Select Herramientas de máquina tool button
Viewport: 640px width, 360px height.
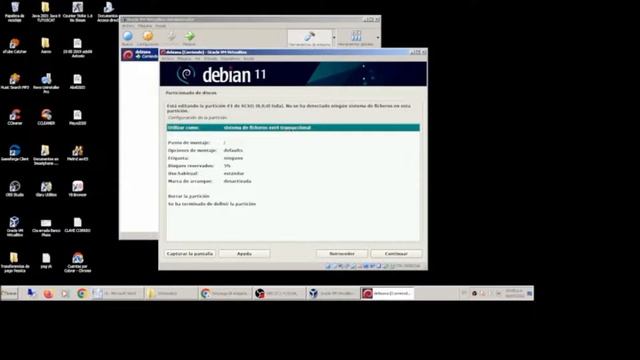pos(309,38)
